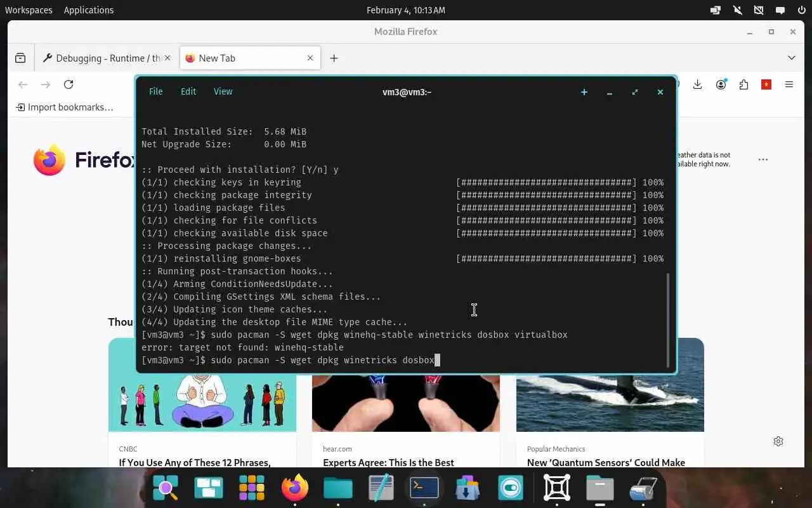Open the terminal View menu

pyautogui.click(x=223, y=91)
